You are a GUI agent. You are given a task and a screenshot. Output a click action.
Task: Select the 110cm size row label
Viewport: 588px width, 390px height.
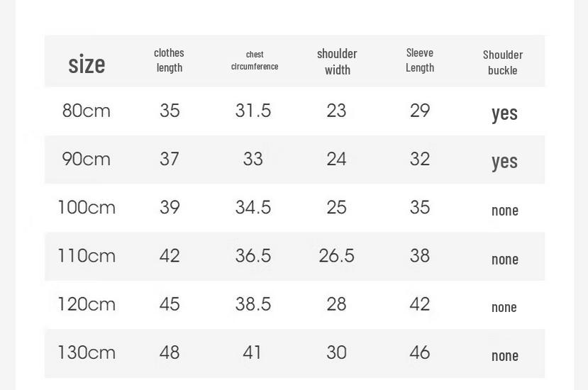(x=87, y=256)
